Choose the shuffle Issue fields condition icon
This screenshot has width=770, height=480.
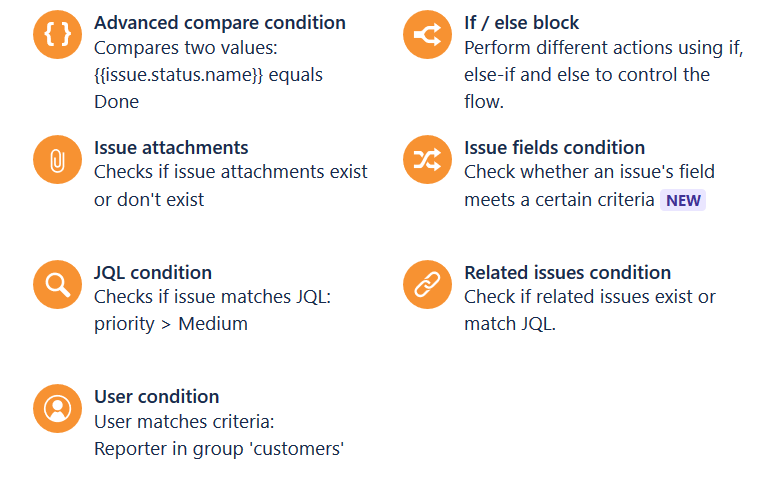tap(427, 160)
